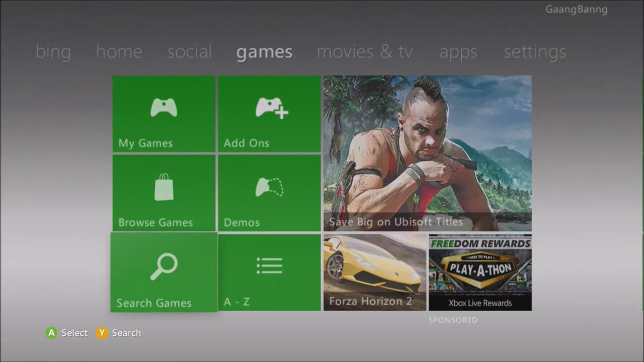Click the Search hint label
Viewport: 644px width, 362px height.
tap(126, 333)
